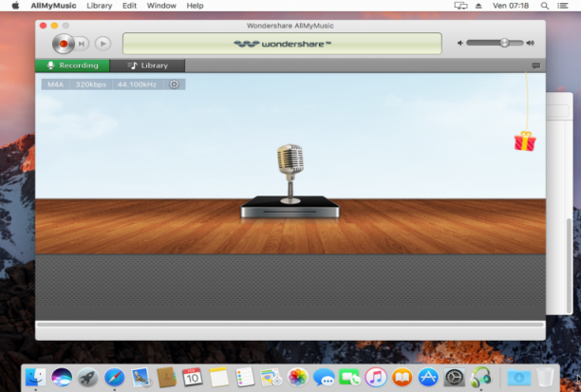
Task: Set maximum volume with loud speaker icon
Action: point(531,43)
